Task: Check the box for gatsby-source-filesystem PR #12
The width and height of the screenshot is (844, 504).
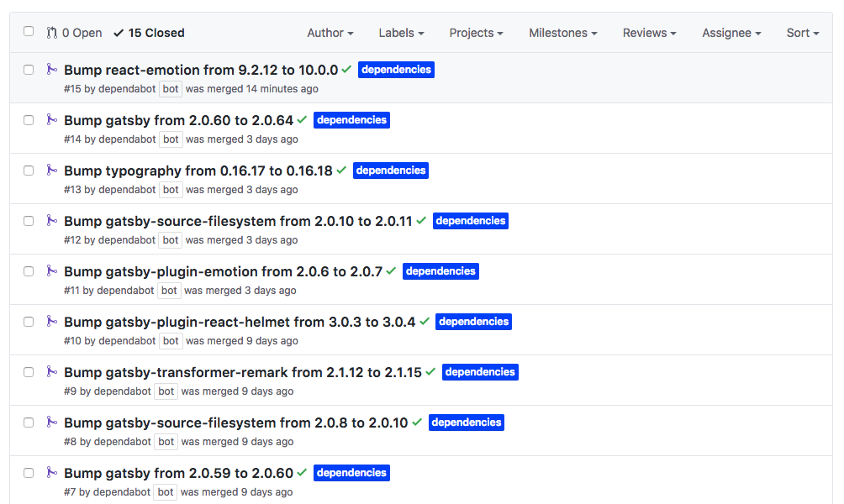Action: click(29, 221)
